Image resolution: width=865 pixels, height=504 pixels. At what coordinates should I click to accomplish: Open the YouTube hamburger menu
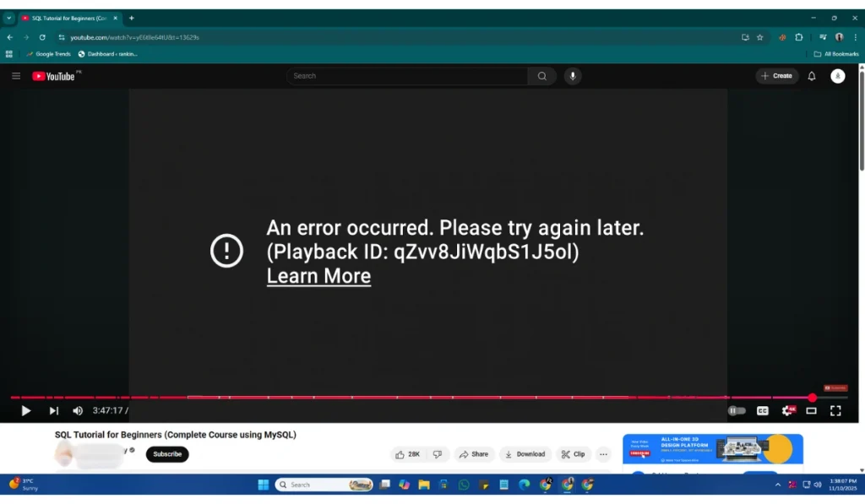tap(15, 76)
